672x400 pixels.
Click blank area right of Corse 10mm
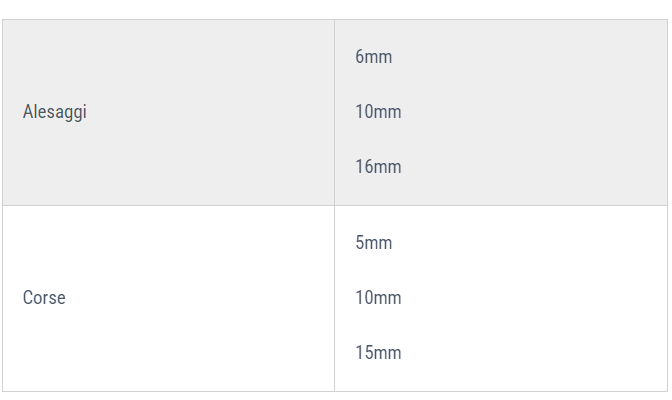pyautogui.click(x=531, y=298)
